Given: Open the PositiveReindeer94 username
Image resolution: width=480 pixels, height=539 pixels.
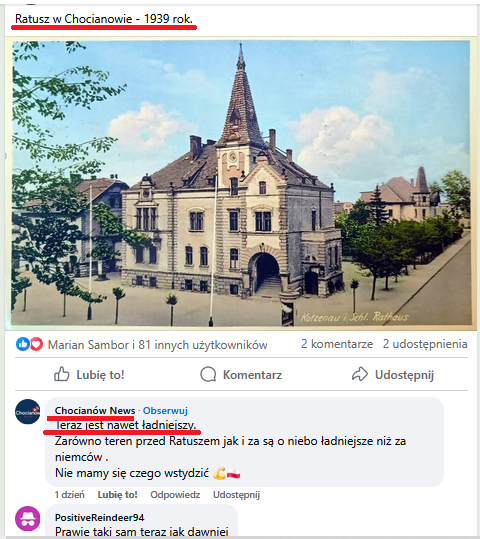Looking at the screenshot, I should tap(99, 517).
